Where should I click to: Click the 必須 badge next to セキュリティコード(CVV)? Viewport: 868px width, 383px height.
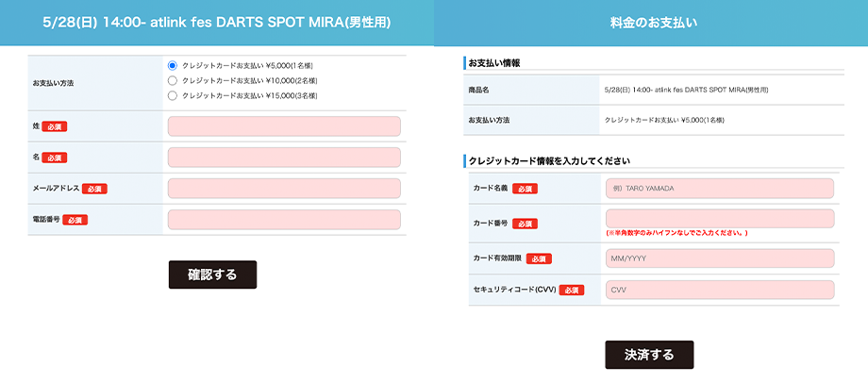click(572, 290)
